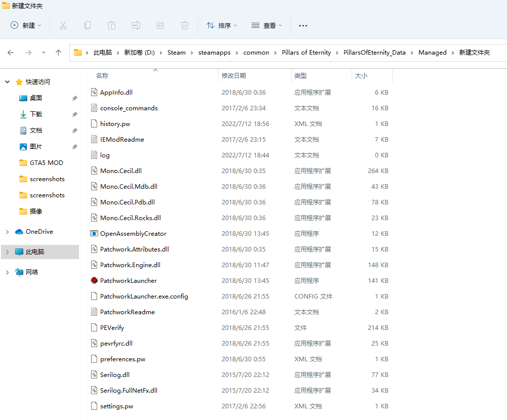Open the 查看 (View) dropdown
Image resolution: width=507 pixels, height=420 pixels.
267,25
